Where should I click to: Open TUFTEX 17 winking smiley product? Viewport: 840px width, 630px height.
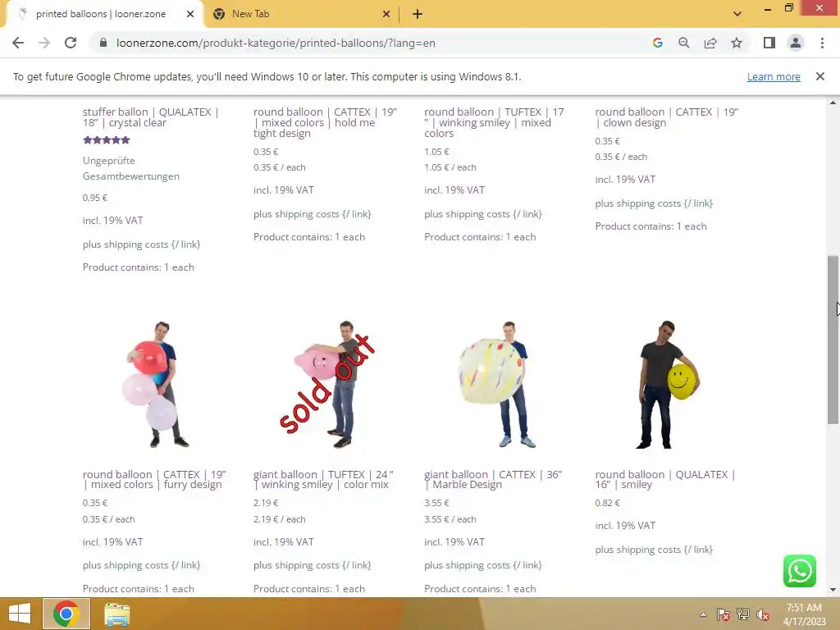click(494, 123)
